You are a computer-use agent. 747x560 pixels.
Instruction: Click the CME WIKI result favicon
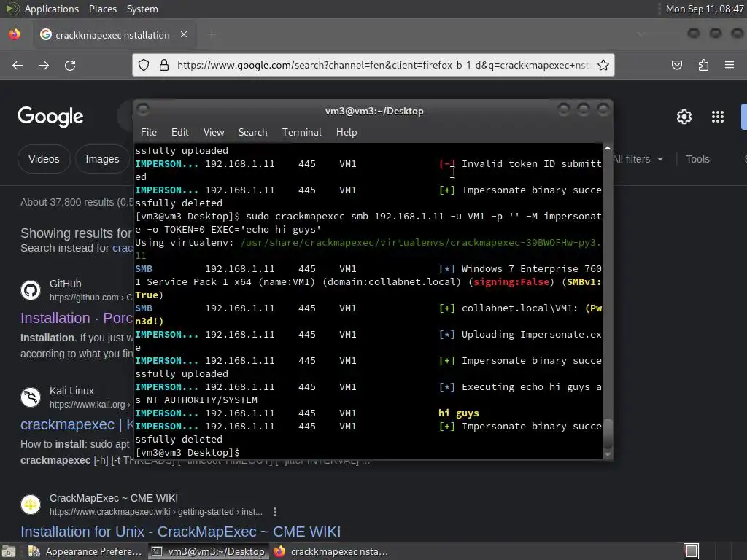click(x=31, y=505)
